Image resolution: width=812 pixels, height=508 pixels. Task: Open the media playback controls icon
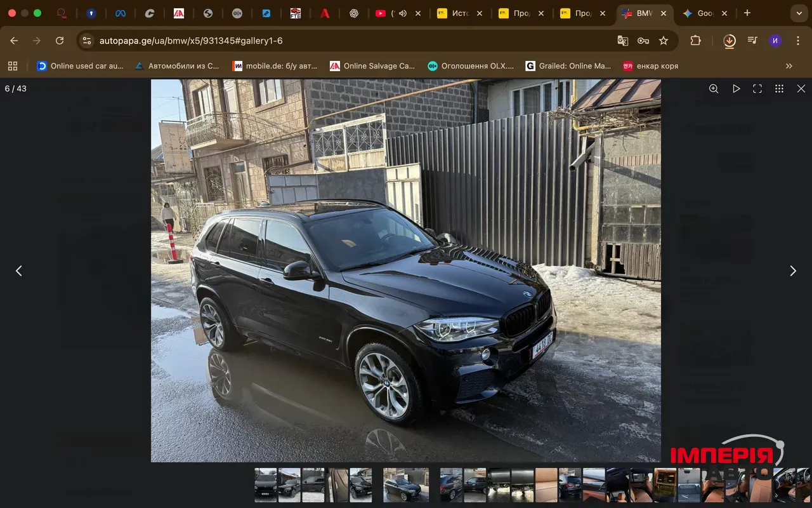(752, 40)
